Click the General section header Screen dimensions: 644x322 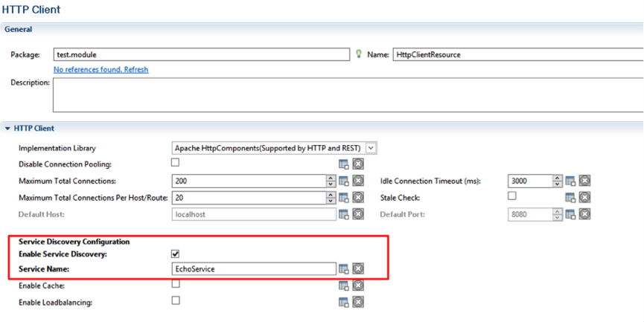click(19, 29)
